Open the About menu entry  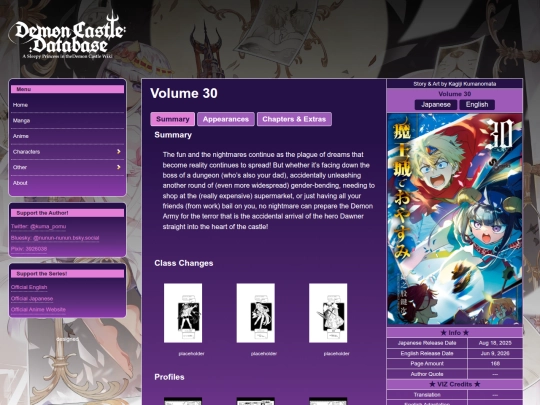point(67,183)
